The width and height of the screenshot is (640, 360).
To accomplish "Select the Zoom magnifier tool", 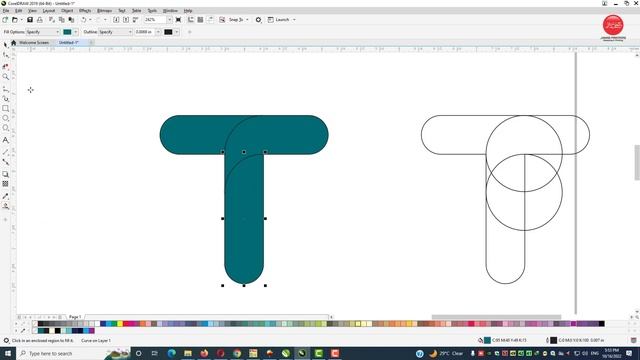I will [x=5, y=77].
